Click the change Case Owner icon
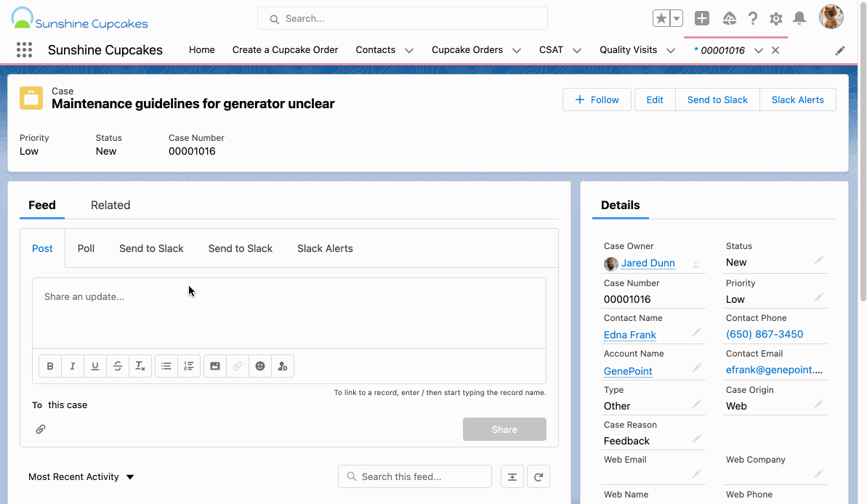The height and width of the screenshot is (504, 867). 697,264
